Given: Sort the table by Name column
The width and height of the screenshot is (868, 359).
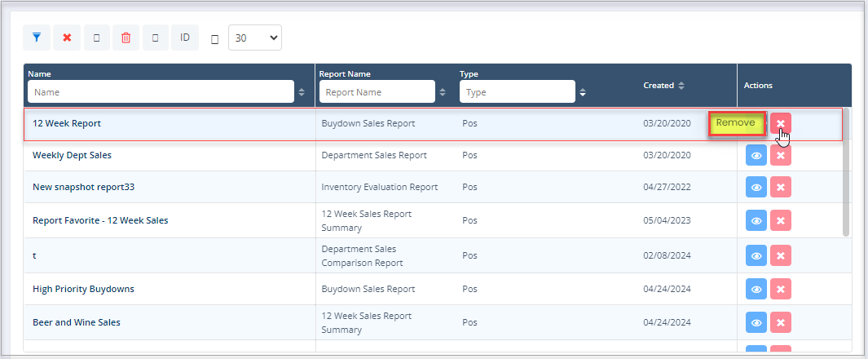Looking at the screenshot, I should pos(302,92).
